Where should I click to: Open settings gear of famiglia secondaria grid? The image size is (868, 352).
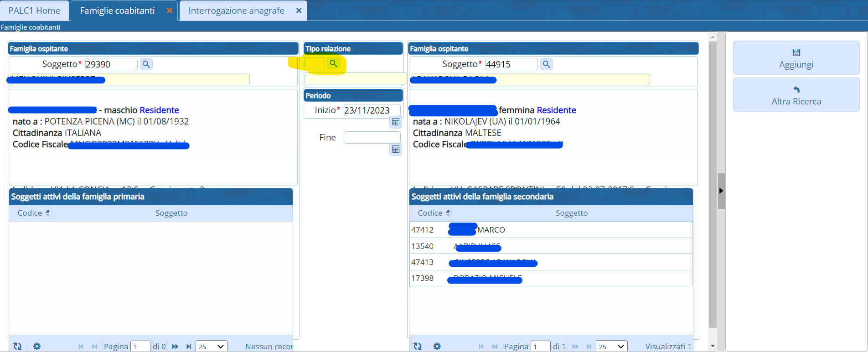437,347
